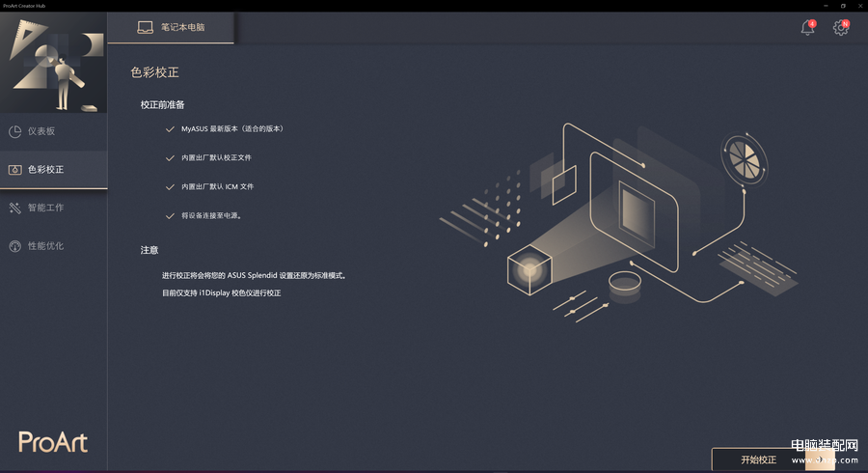Open the notifications bell icon
This screenshot has height=473, width=868.
(807, 28)
